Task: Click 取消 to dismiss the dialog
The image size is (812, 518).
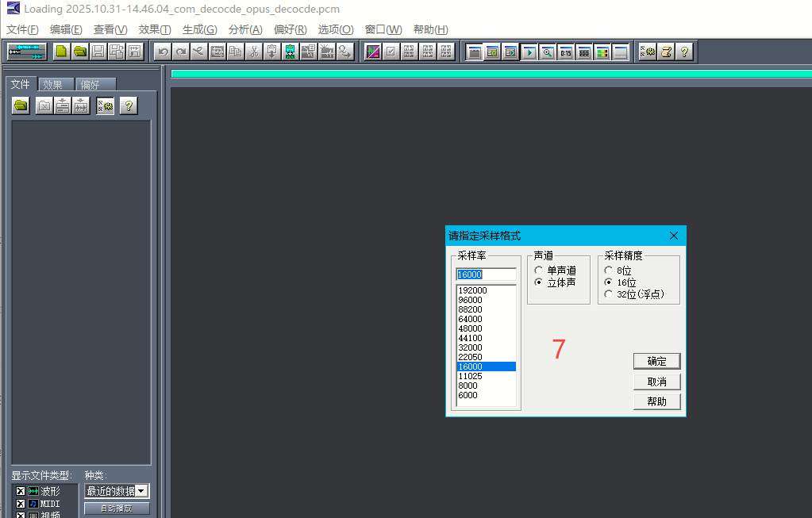Action: [x=656, y=382]
